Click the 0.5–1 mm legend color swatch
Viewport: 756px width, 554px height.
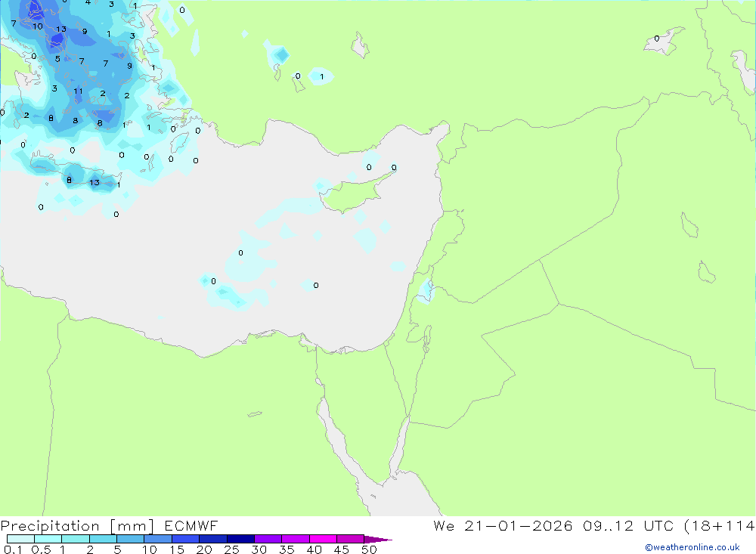point(48,539)
